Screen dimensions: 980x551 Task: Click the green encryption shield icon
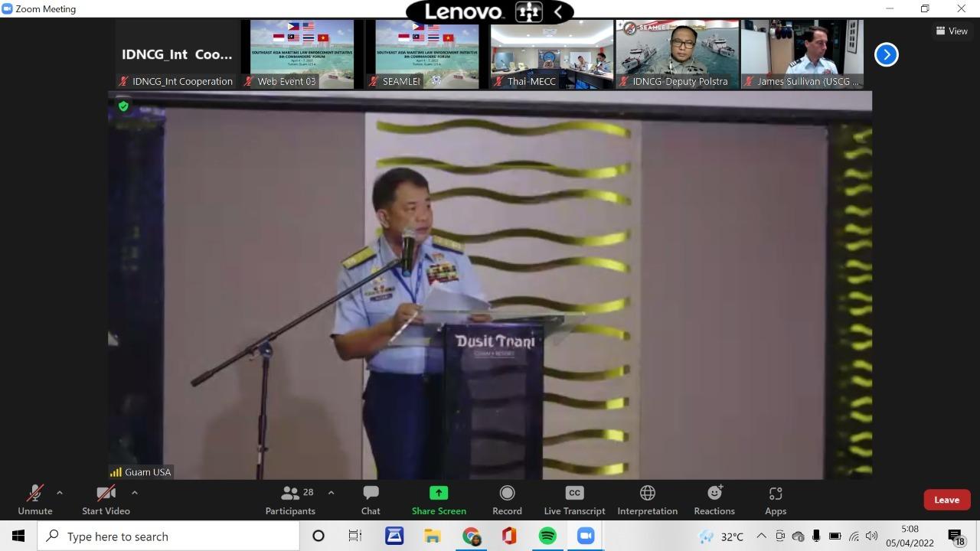coord(123,106)
